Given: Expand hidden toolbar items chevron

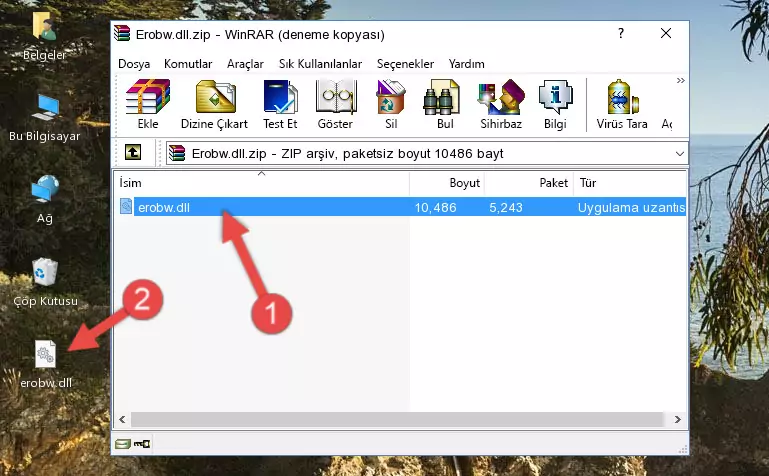Looking at the screenshot, I should coord(681,80).
